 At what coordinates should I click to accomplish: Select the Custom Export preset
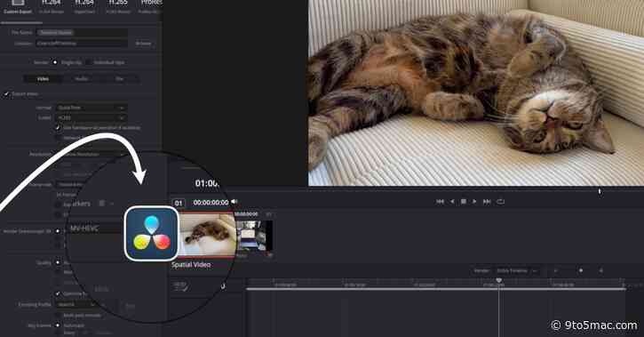17,7
